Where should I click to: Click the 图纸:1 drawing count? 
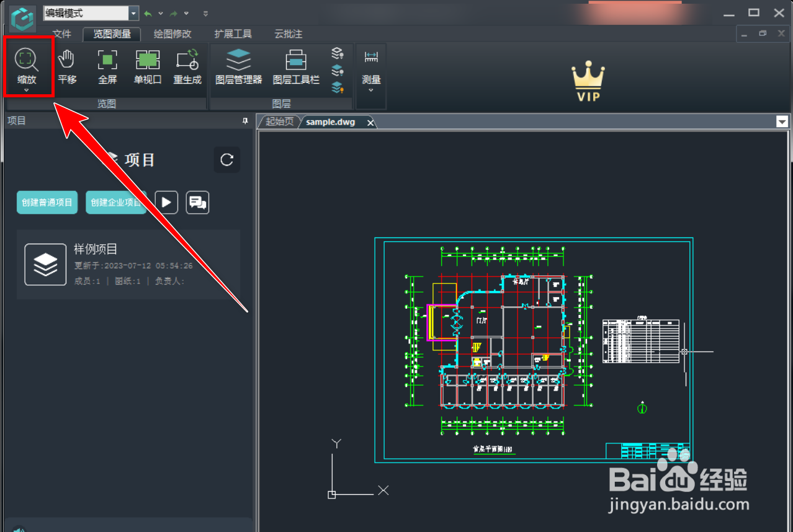point(128,281)
